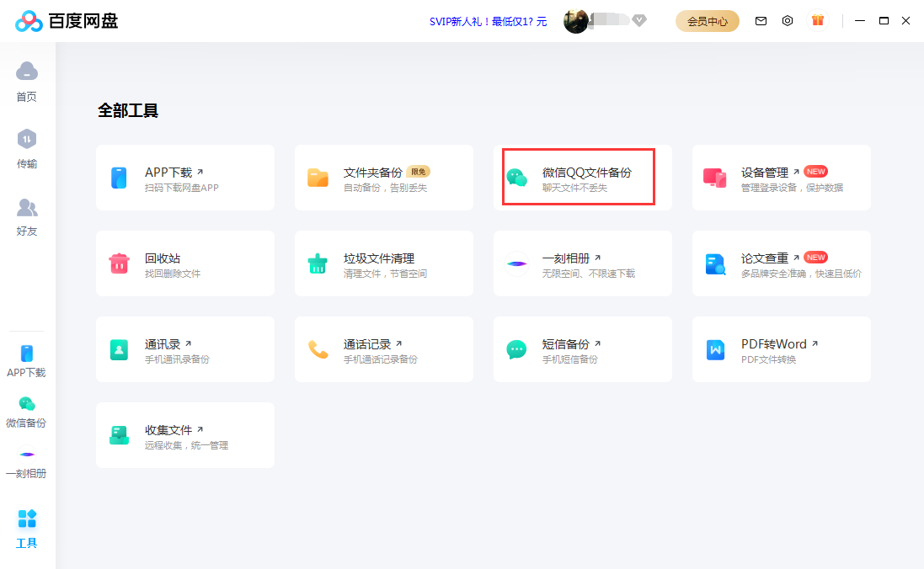Image resolution: width=924 pixels, height=569 pixels.
Task: Click the 管理登录设备，保护数据 description text
Action: (x=792, y=188)
